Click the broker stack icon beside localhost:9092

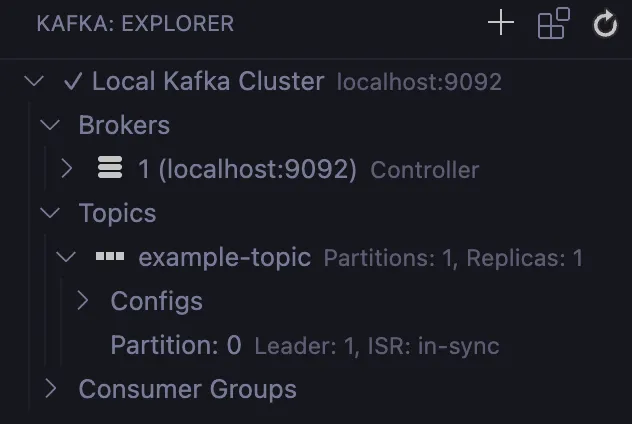[110, 167]
